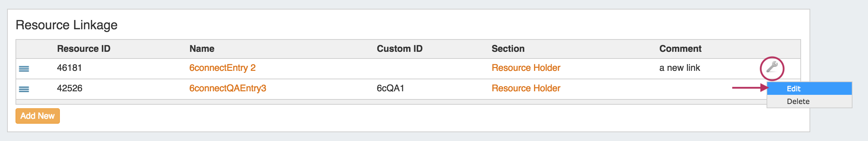Click the Resource ID column header
Viewport: 868px width, 141px height.
point(83,49)
